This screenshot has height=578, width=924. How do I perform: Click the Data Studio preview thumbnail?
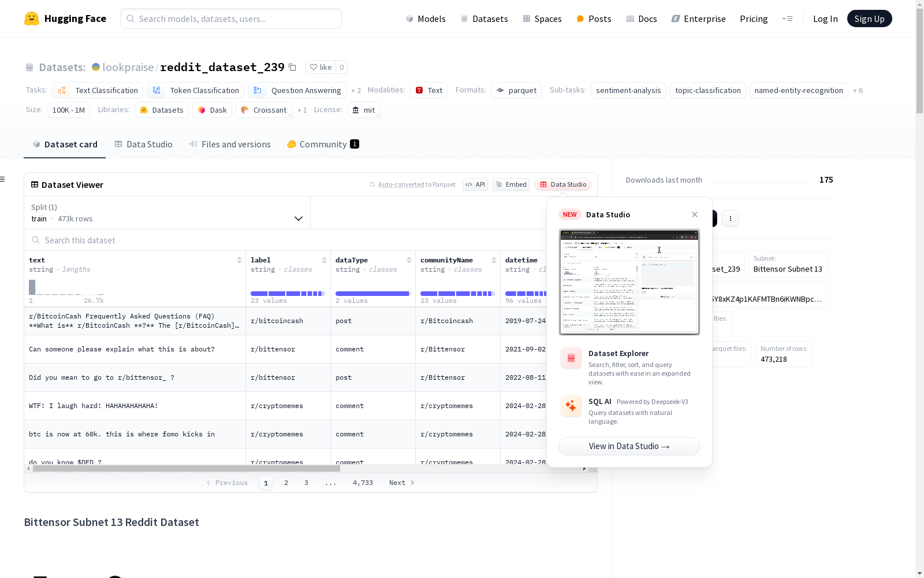coord(629,282)
